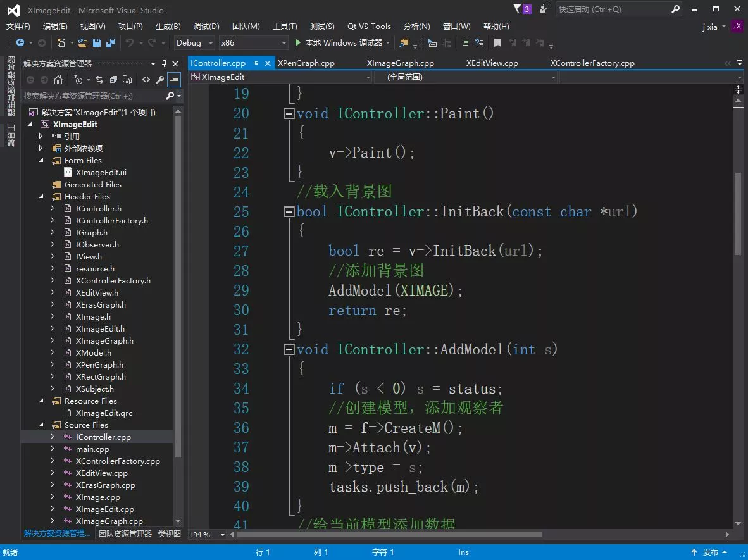Collapse the InitBack function code region
This screenshot has width=748, height=560.
tap(289, 211)
